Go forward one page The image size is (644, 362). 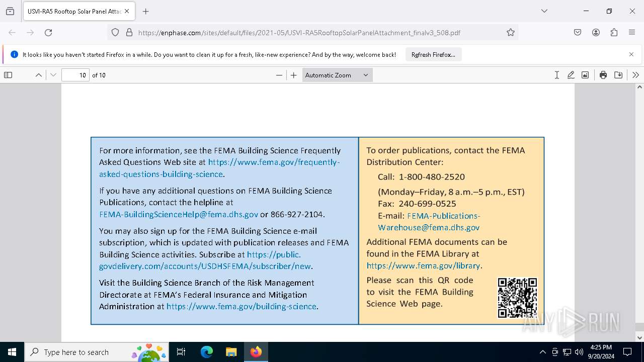click(x=30, y=32)
